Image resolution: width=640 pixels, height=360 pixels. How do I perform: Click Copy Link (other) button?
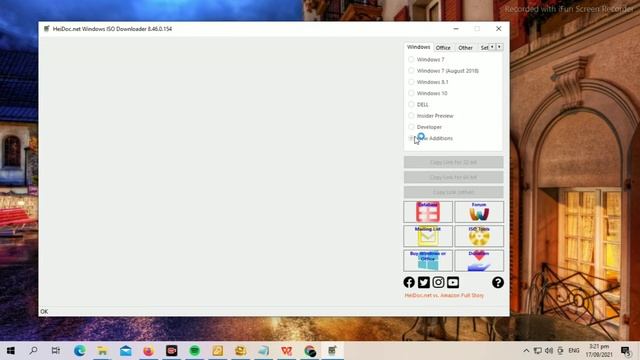point(453,192)
